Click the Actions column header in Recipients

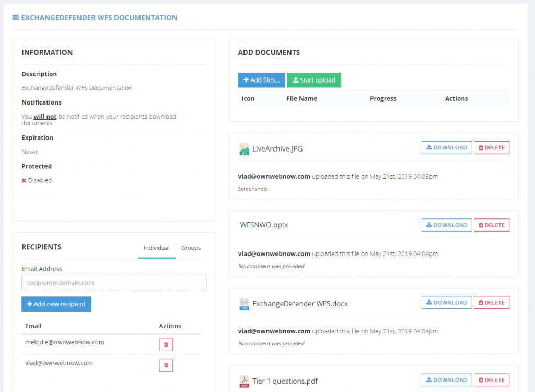(x=170, y=326)
